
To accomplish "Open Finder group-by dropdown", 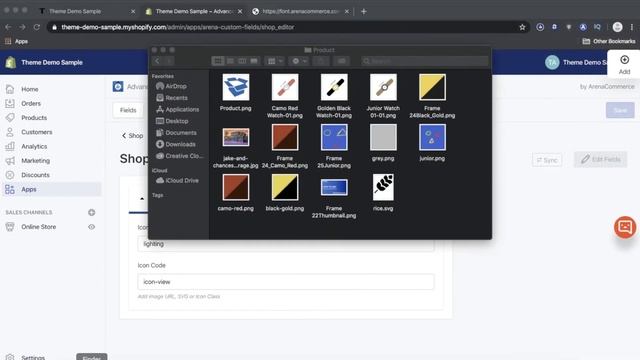I will click(x=274, y=61).
